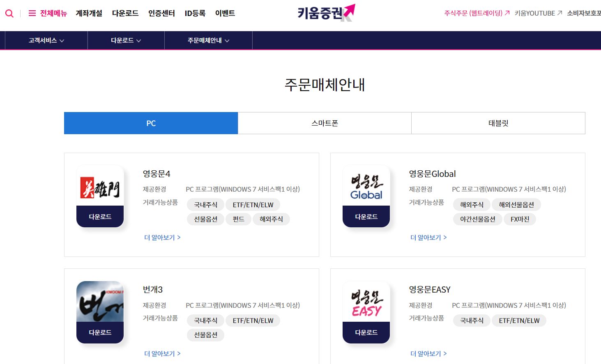The height and width of the screenshot is (364, 601).
Task: Click 더 알아보기 under 영웅문4
Action: pyautogui.click(x=162, y=238)
